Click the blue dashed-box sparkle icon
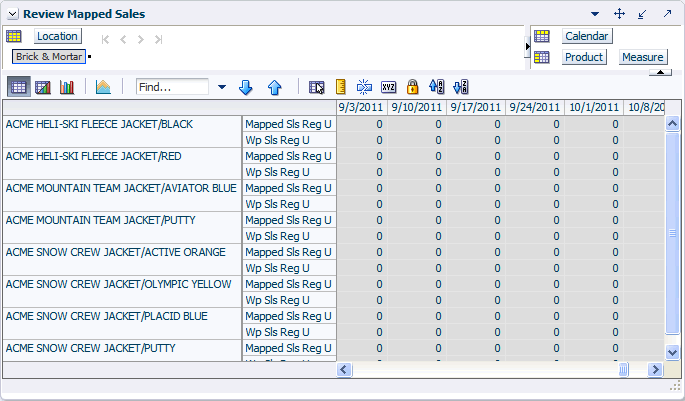 (x=364, y=87)
